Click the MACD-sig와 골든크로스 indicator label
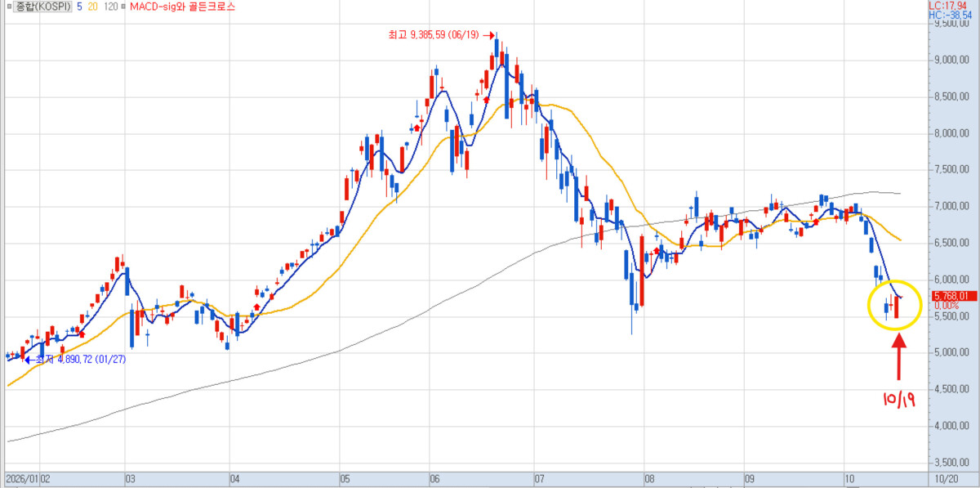 click(182, 6)
